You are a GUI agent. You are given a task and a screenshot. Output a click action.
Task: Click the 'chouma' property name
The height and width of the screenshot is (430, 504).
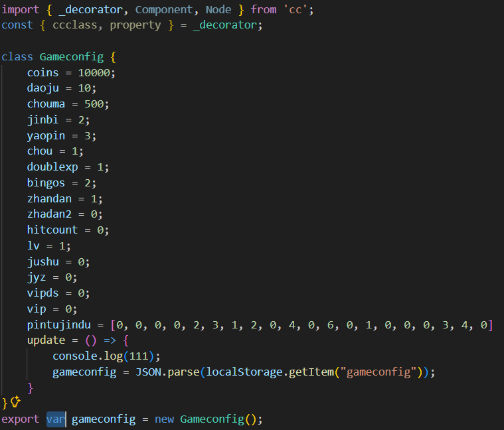coord(46,104)
